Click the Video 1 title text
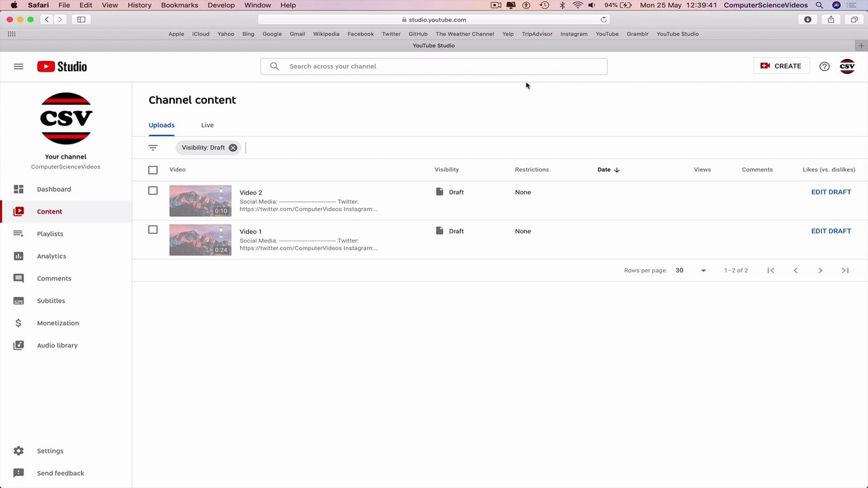The width and height of the screenshot is (868, 488). click(251, 232)
